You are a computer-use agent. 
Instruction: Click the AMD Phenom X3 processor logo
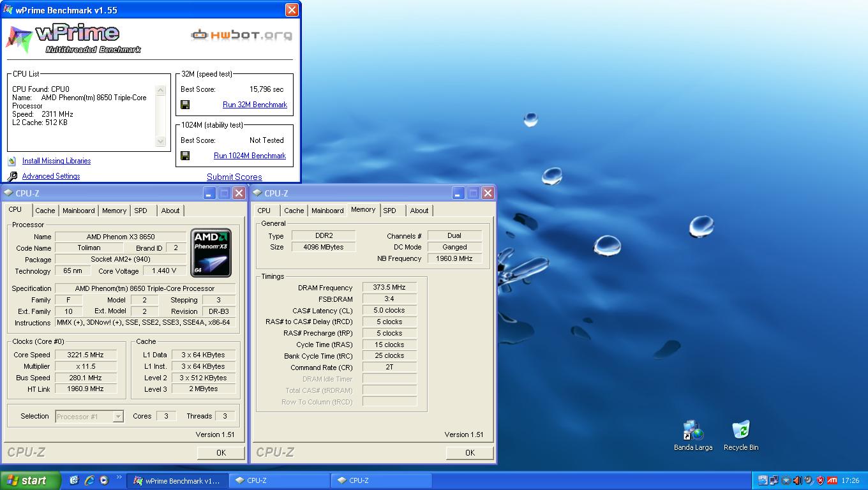211,253
